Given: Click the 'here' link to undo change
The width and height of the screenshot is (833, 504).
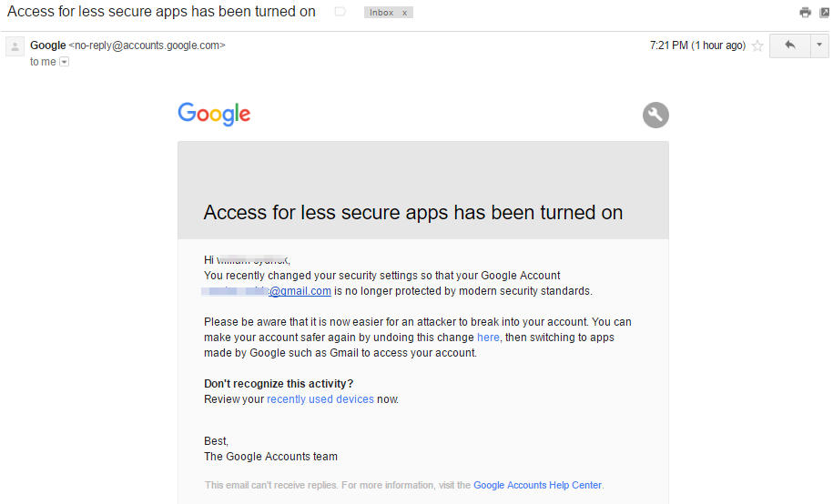Looking at the screenshot, I should click(488, 338).
